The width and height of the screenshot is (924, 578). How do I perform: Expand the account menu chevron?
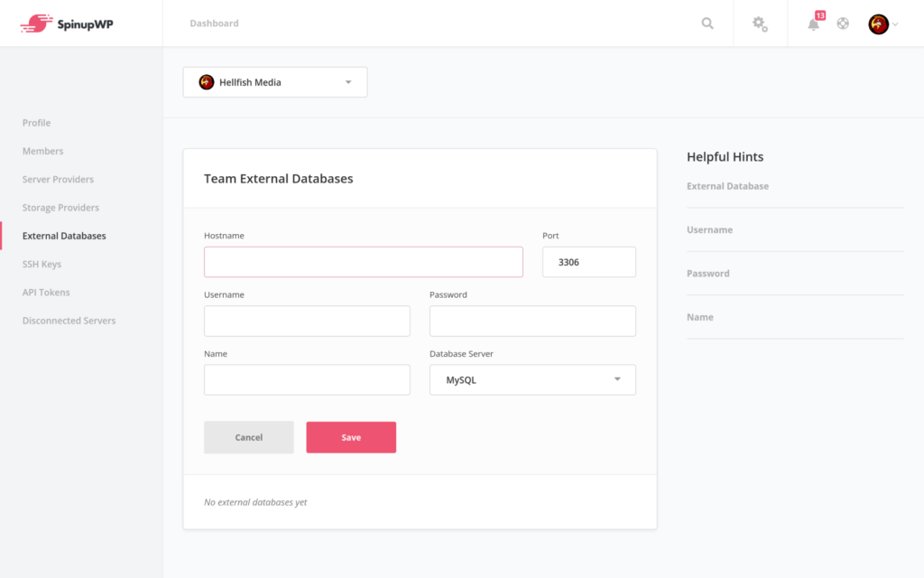click(x=895, y=25)
